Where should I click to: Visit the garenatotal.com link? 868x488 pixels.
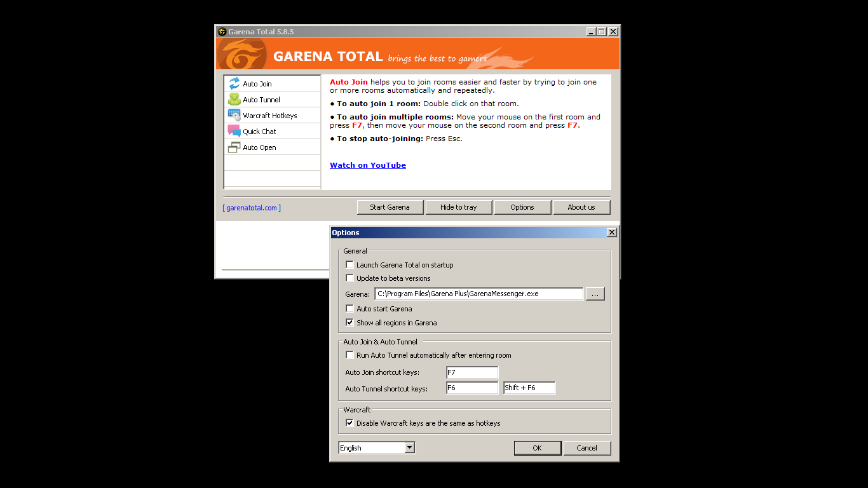tap(252, 208)
